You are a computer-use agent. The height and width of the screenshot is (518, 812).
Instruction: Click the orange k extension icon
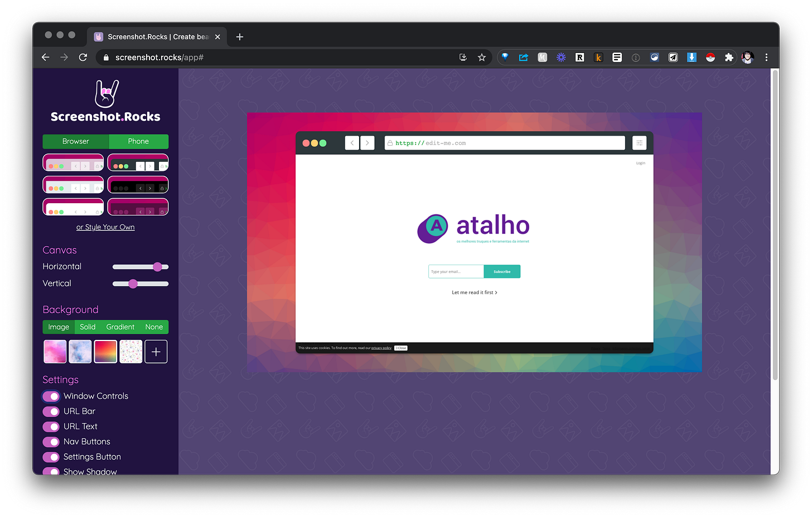pos(598,57)
